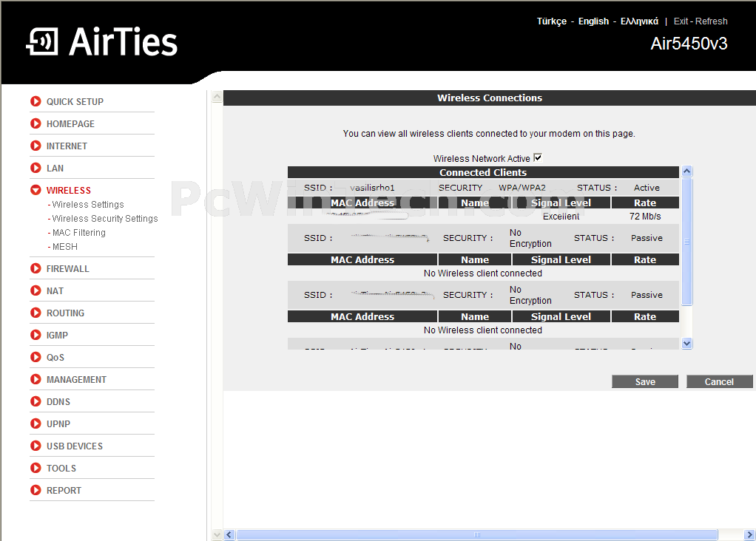756x541 pixels.
Task: Switch the interface language to Türkçe
Action: coord(552,21)
